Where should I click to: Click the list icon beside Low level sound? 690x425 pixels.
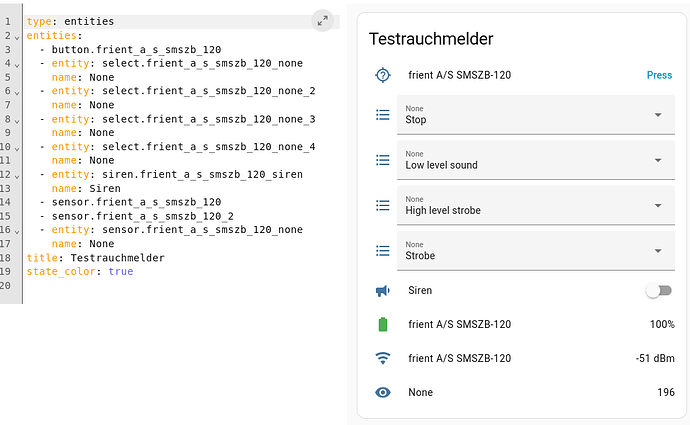tap(382, 160)
